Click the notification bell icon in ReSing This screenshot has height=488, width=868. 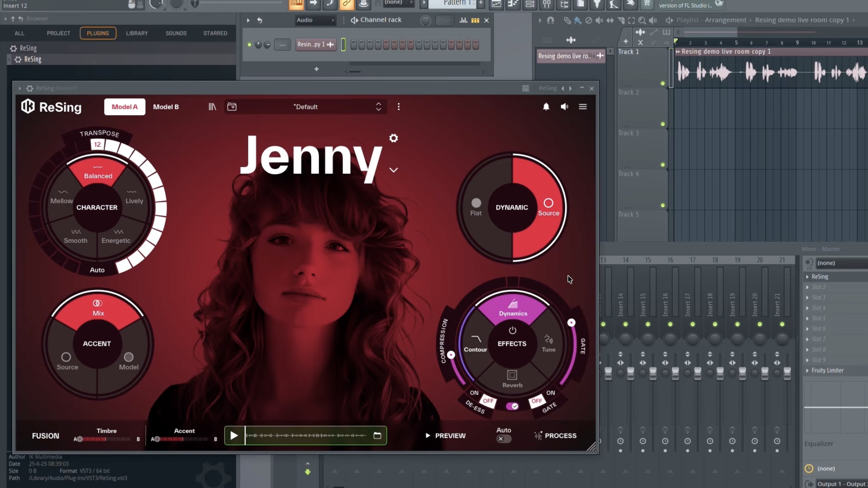(546, 107)
